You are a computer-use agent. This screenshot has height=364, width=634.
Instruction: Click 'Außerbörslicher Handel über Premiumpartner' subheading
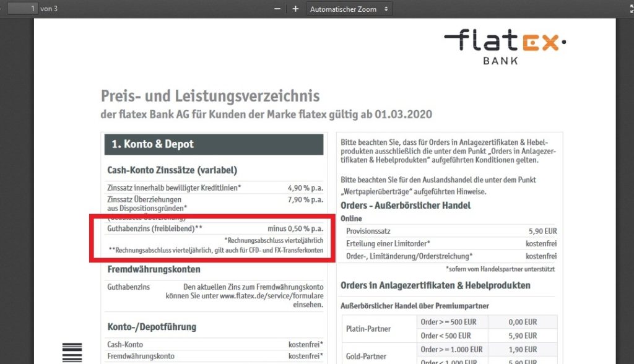point(415,306)
